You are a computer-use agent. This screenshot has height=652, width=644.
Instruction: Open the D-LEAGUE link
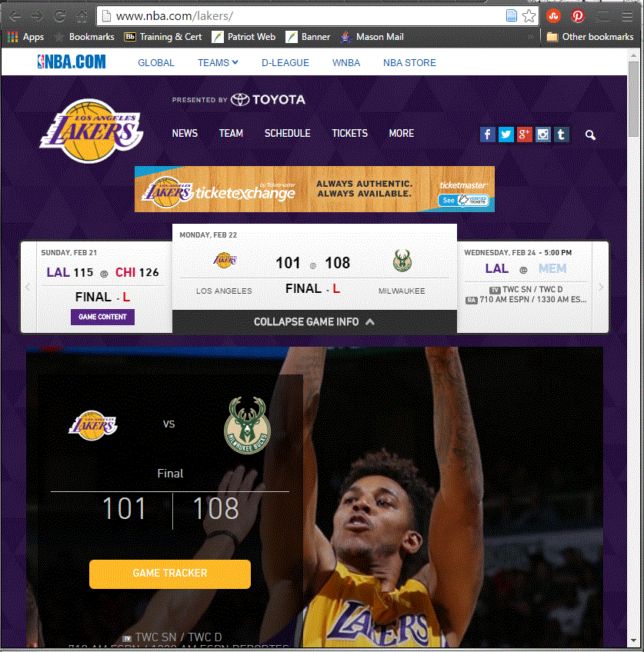[285, 63]
